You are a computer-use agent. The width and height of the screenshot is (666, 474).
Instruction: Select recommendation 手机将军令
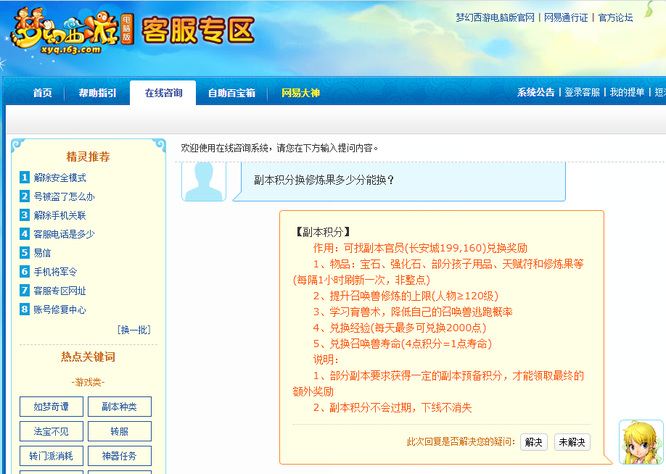(55, 271)
